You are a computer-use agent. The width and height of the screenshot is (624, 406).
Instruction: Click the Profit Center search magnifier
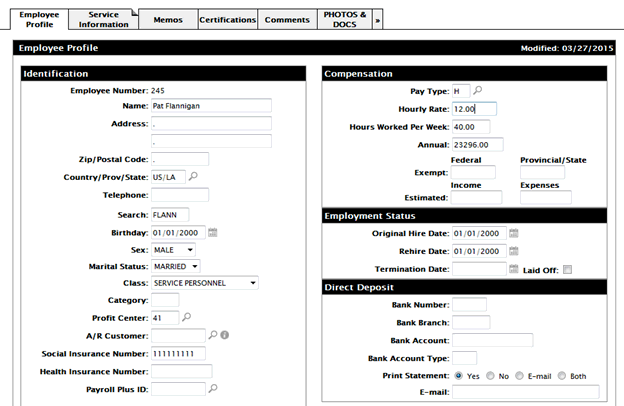coord(186,317)
